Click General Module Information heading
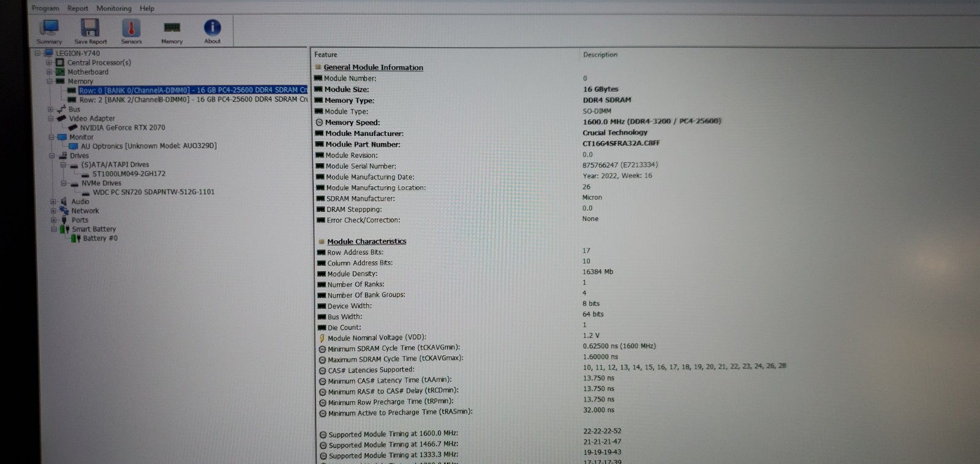This screenshot has width=980, height=464. click(x=374, y=67)
